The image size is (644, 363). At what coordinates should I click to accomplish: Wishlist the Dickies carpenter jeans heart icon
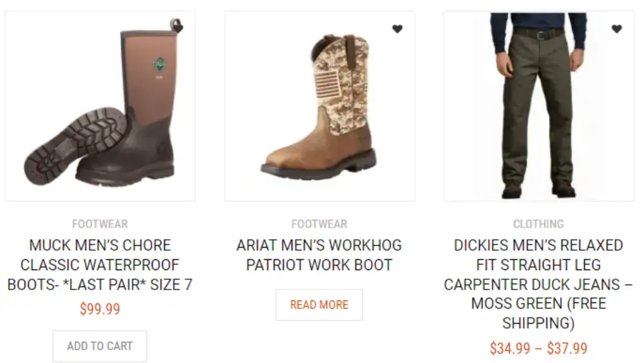tap(616, 29)
